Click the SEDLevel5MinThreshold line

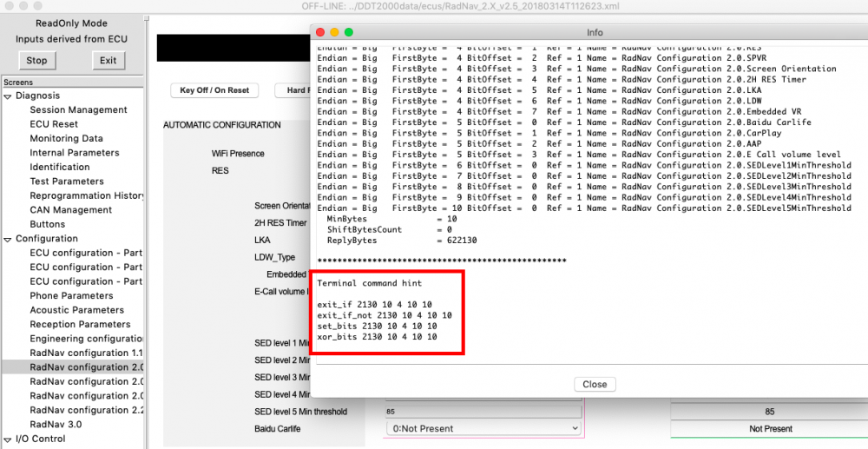(584, 208)
